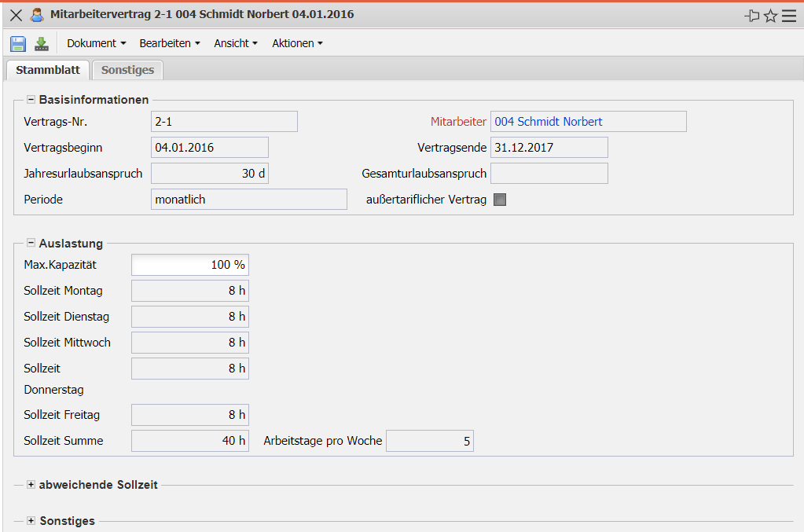Click the save and close download icon

coord(42,44)
